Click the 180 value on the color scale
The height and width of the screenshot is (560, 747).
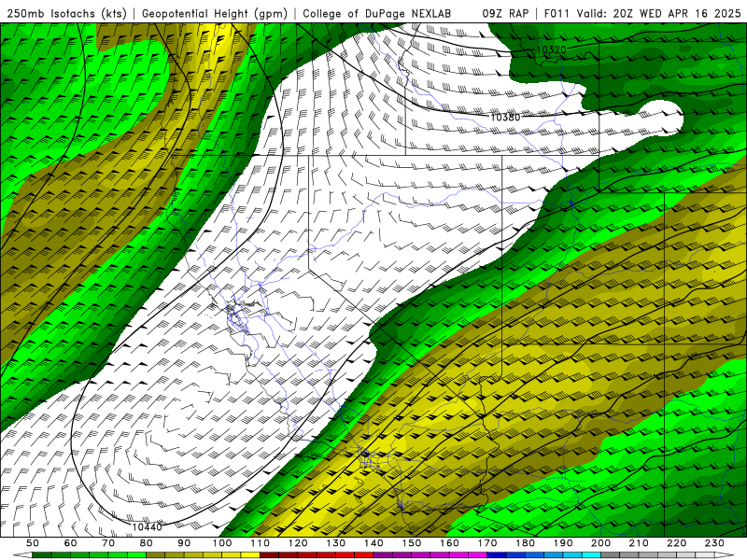(525, 543)
